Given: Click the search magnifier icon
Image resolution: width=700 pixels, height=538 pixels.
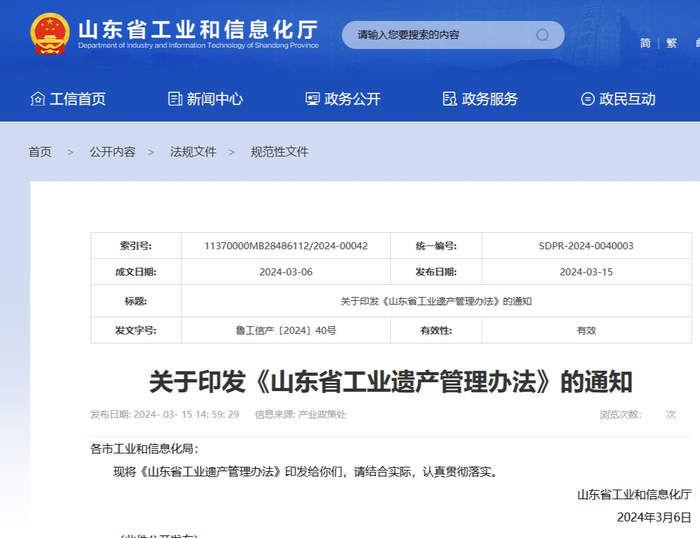Looking at the screenshot, I should pyautogui.click(x=542, y=35).
